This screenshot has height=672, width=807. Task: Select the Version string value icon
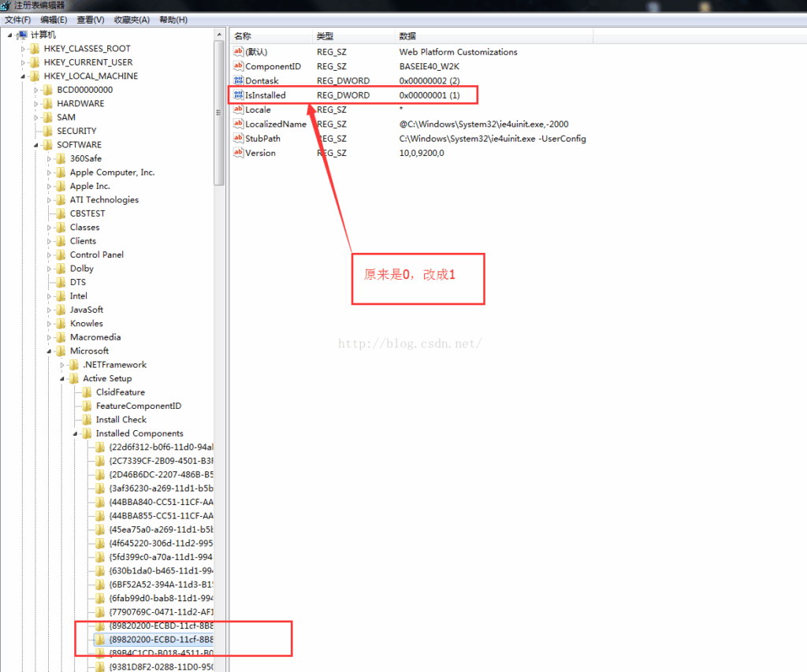(239, 153)
